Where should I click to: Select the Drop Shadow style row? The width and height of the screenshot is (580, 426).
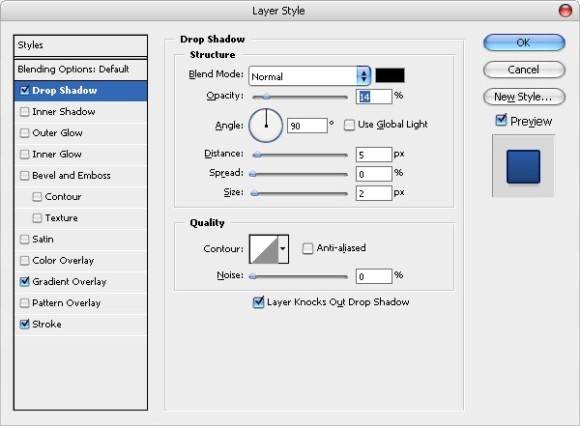click(81, 91)
